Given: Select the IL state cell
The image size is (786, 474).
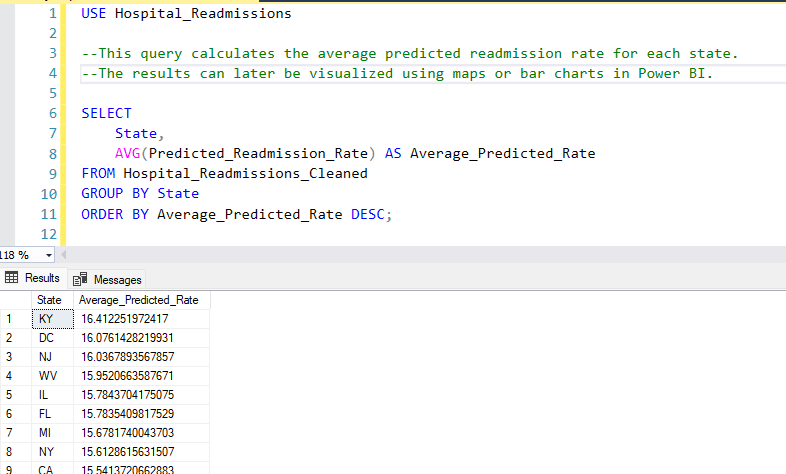Looking at the screenshot, I should (x=53, y=395).
